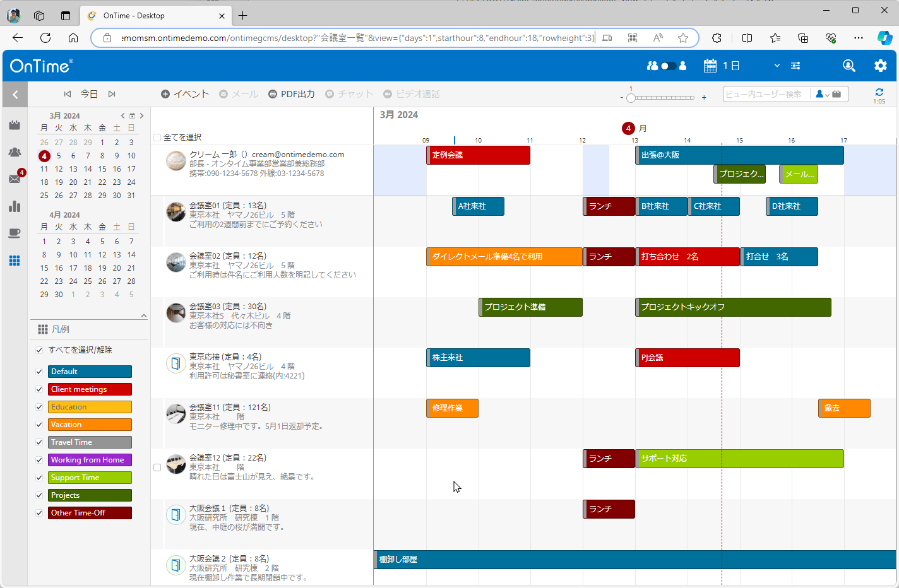Open the mail icon in left sidebar

click(15, 179)
